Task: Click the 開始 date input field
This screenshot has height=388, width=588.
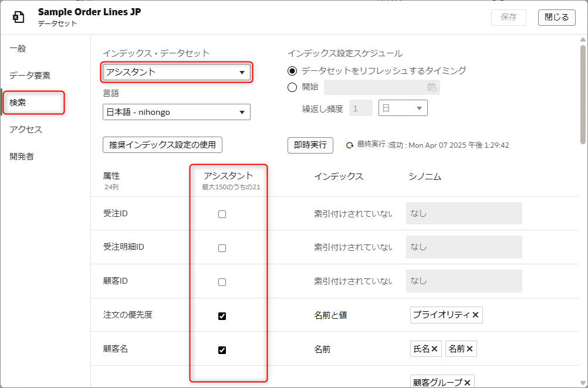Action: [382, 87]
